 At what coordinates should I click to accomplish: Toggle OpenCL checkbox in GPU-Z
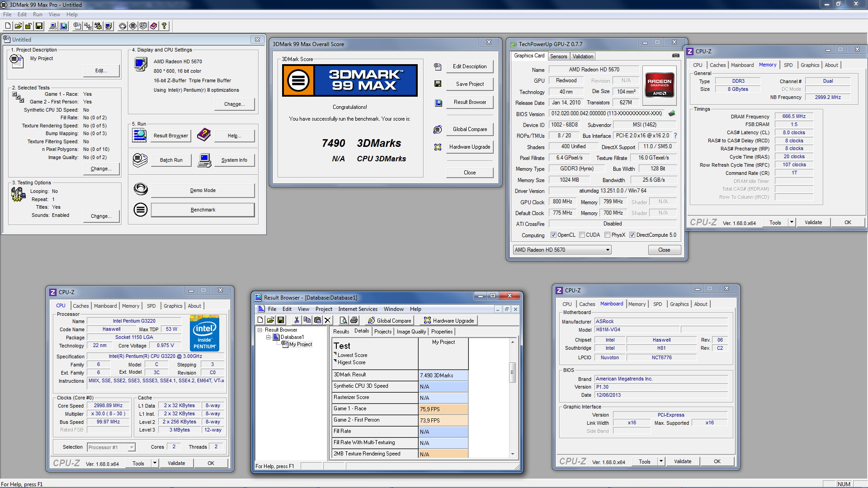pos(553,235)
